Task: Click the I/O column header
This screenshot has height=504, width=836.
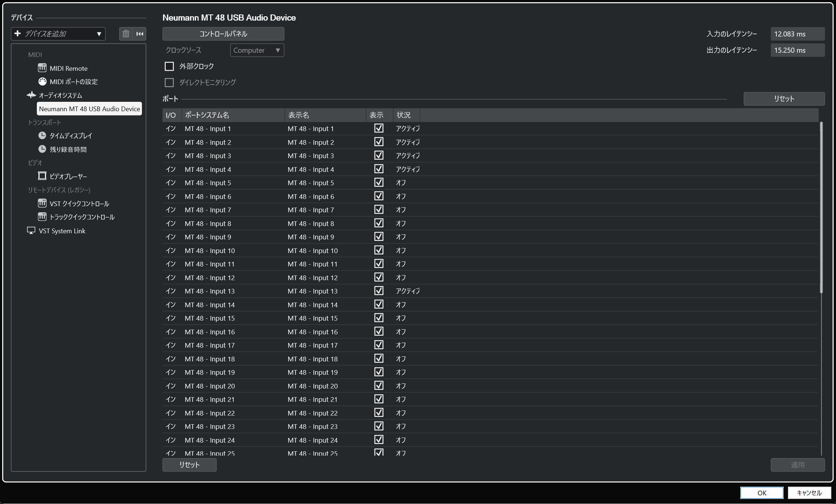Action: tap(172, 115)
